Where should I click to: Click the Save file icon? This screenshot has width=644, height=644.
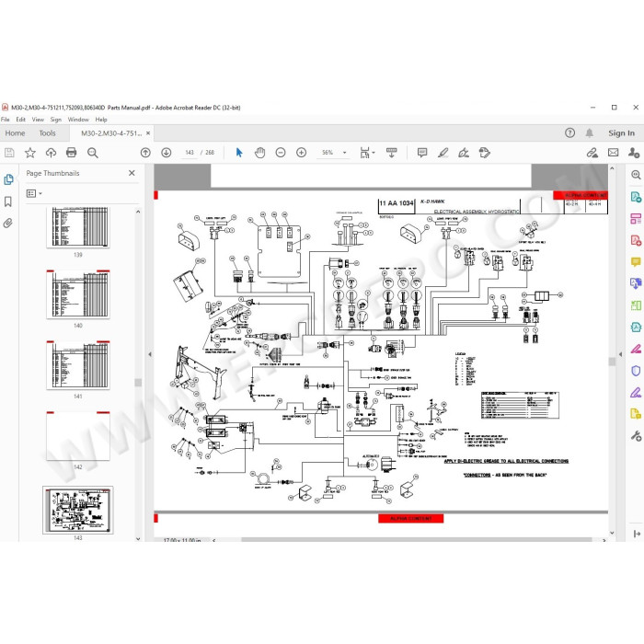9,153
